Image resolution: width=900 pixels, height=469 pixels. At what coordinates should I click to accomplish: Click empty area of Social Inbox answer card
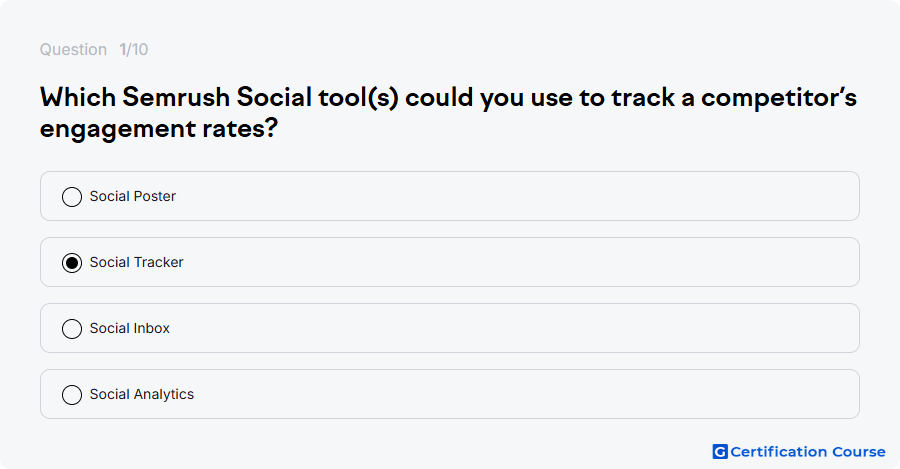pyautogui.click(x=517, y=328)
